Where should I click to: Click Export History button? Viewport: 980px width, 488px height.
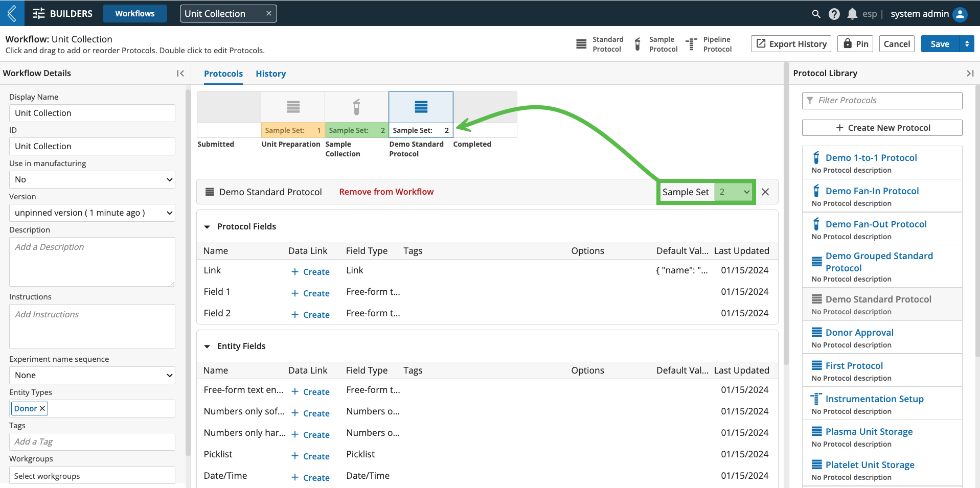coord(791,44)
